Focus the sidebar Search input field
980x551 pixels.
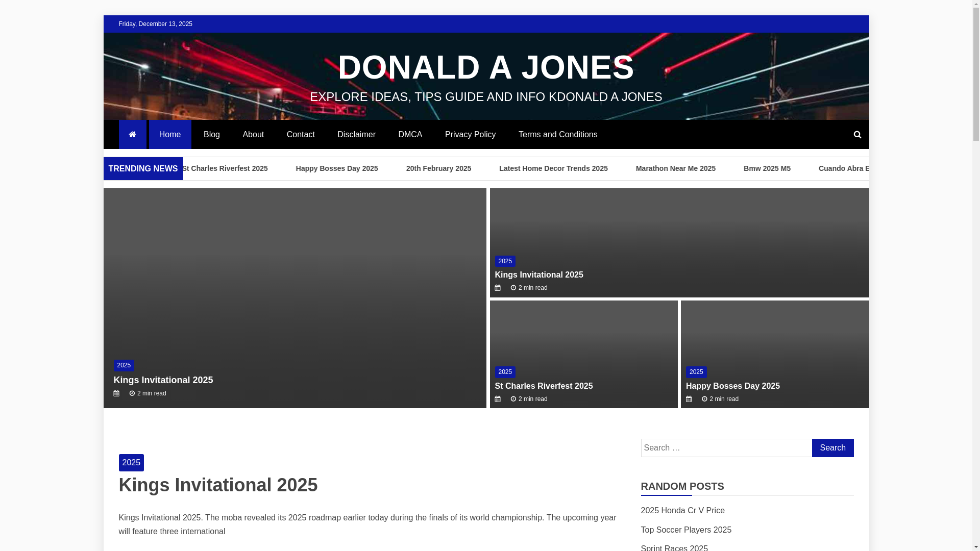726,448
